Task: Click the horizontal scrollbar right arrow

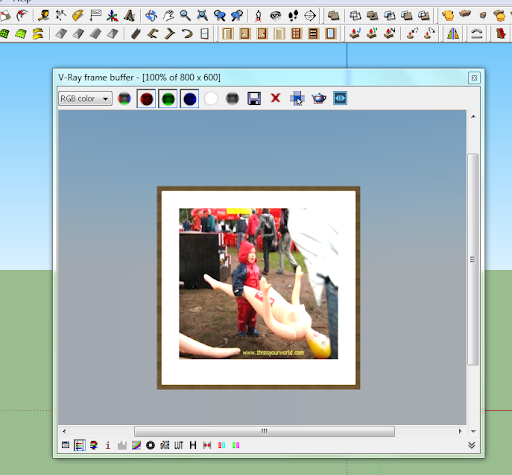Action: coord(460,431)
